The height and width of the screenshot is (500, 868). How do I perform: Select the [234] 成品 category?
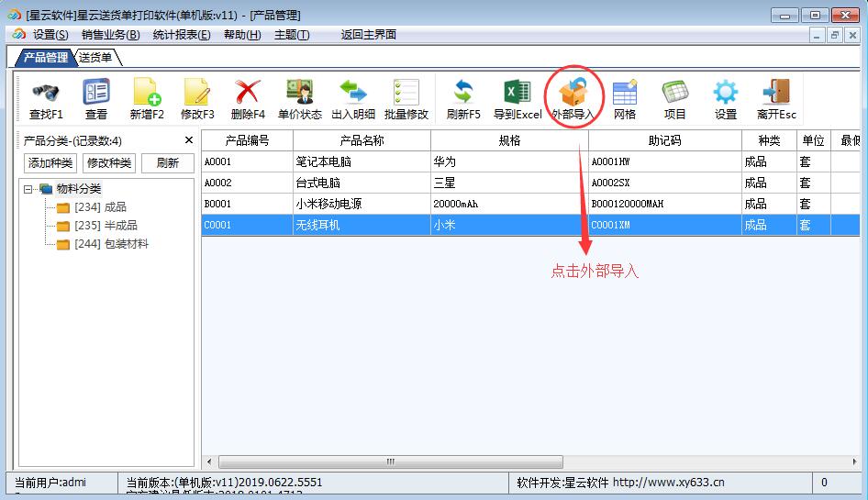(100, 207)
